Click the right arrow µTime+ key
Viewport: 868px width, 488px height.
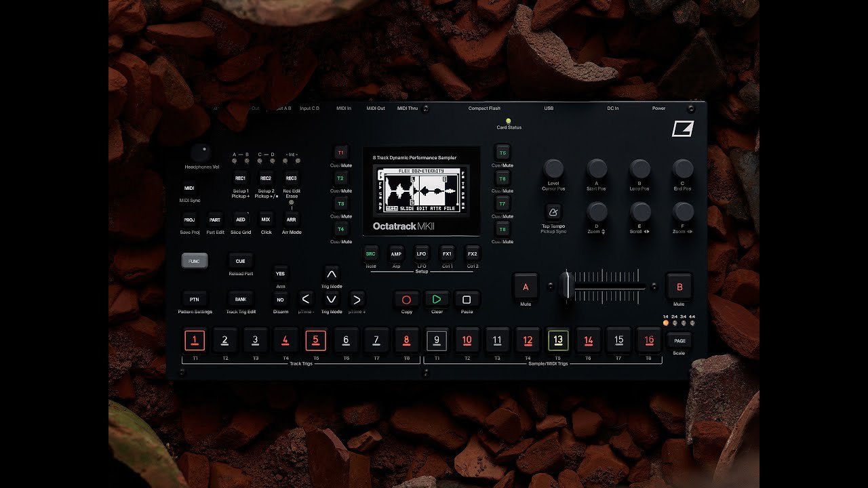tap(357, 300)
